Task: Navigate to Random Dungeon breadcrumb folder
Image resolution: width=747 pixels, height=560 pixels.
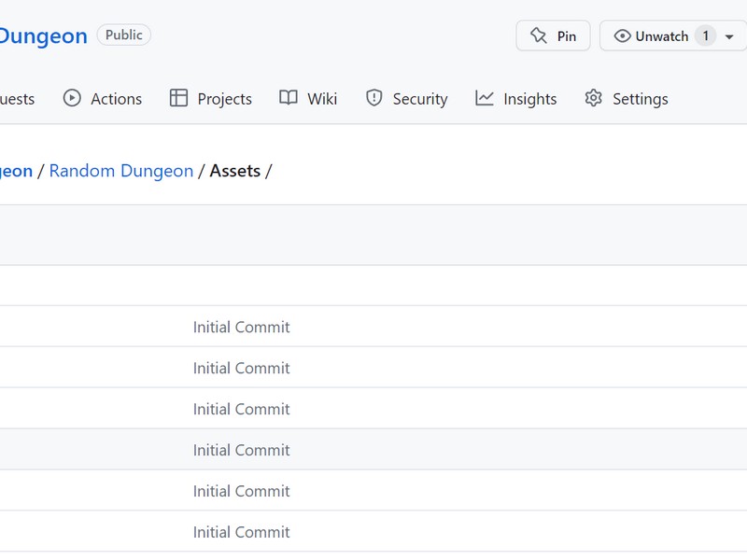Action: [x=121, y=171]
